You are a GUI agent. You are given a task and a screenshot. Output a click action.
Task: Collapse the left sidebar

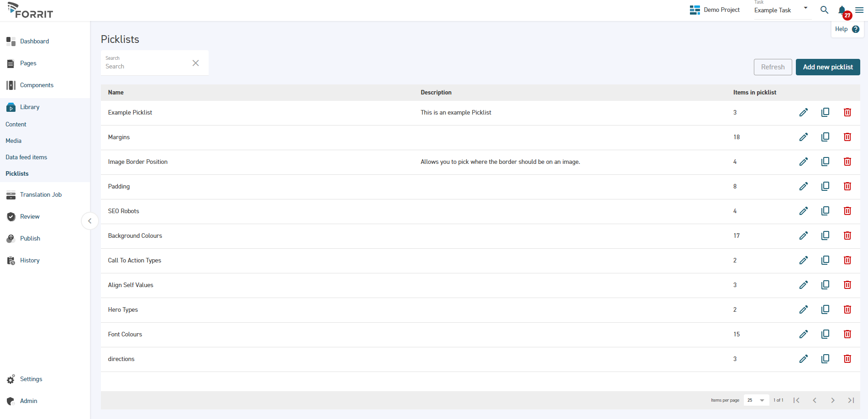[x=89, y=221]
